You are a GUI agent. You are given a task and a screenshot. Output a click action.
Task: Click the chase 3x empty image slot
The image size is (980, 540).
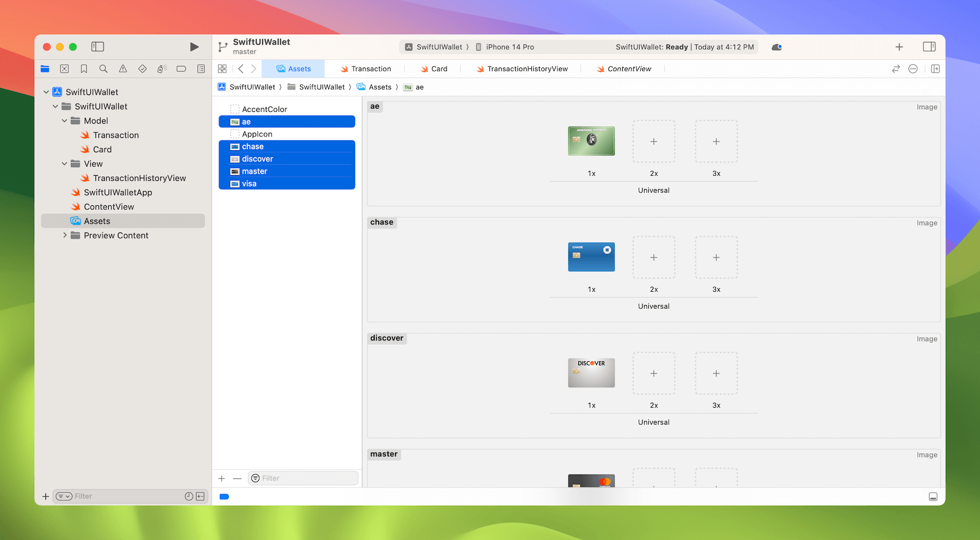(716, 257)
